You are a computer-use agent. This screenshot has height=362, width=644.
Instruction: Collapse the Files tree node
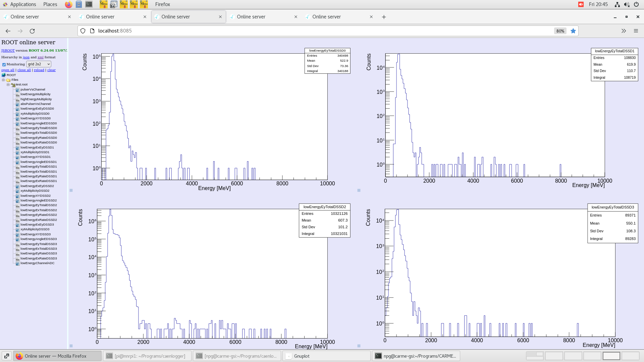[x=3, y=80]
